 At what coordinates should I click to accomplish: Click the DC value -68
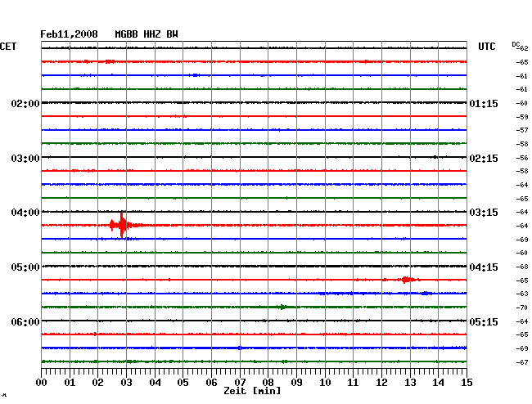522,267
